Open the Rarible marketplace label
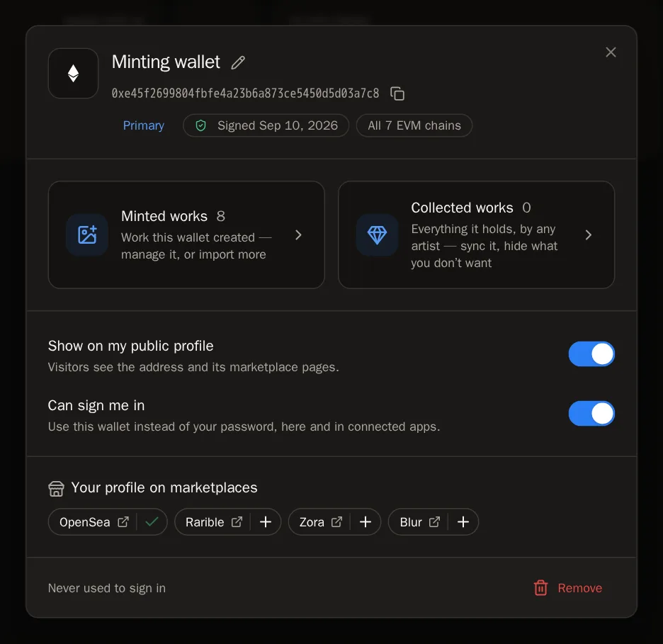This screenshot has width=663, height=644. [x=205, y=522]
